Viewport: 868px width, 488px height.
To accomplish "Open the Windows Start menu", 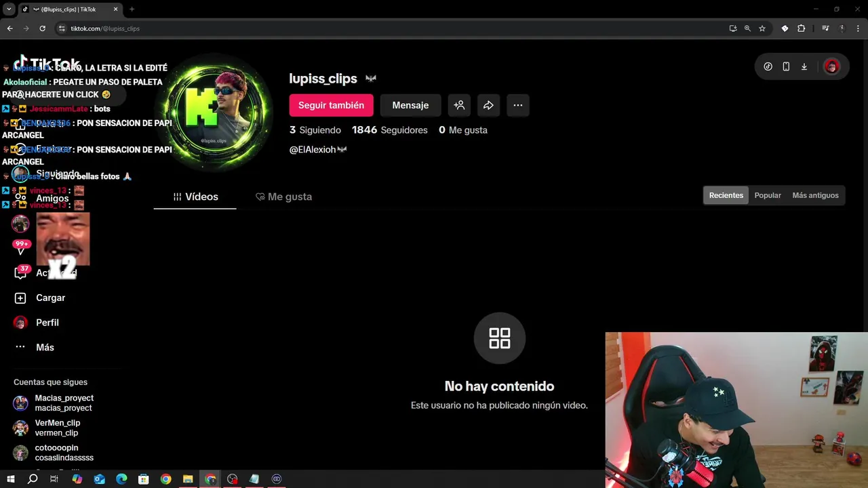I will 10,479.
